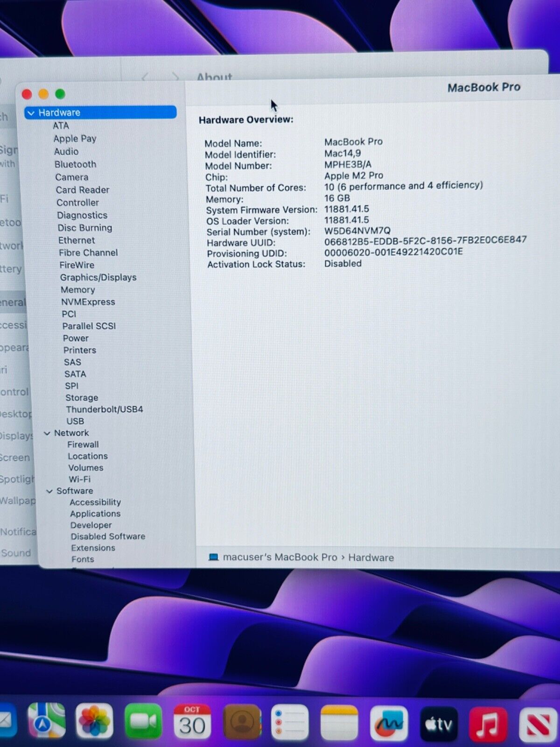Zoom System Information with the green button

tap(60, 94)
